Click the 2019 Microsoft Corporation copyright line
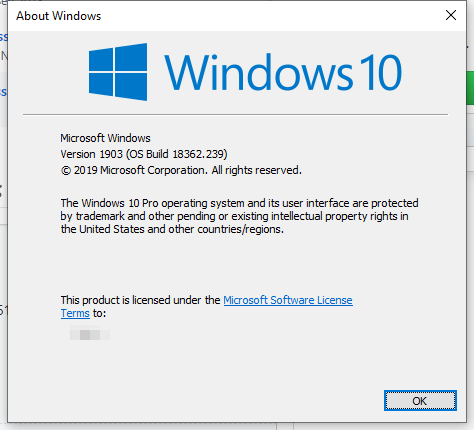This screenshot has height=430, width=474. click(181, 170)
